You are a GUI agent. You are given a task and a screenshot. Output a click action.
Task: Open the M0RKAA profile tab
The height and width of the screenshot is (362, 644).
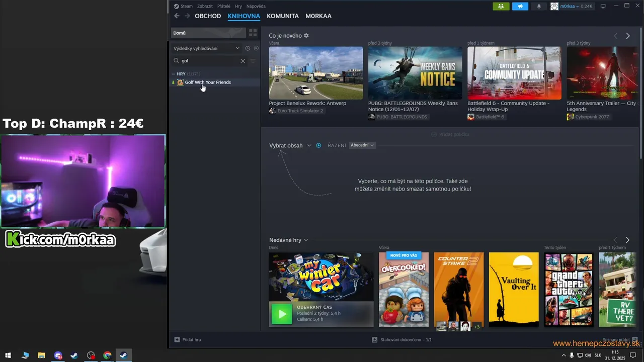318,16
